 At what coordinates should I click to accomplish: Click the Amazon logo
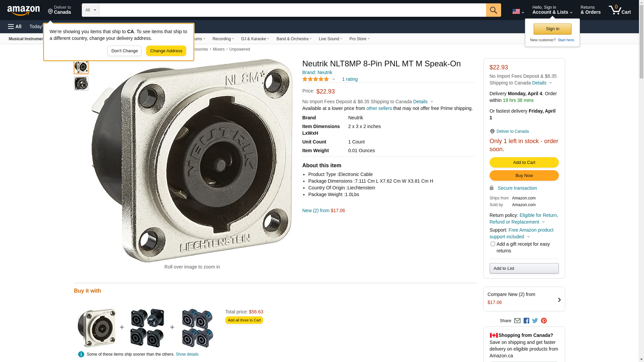coord(23,10)
